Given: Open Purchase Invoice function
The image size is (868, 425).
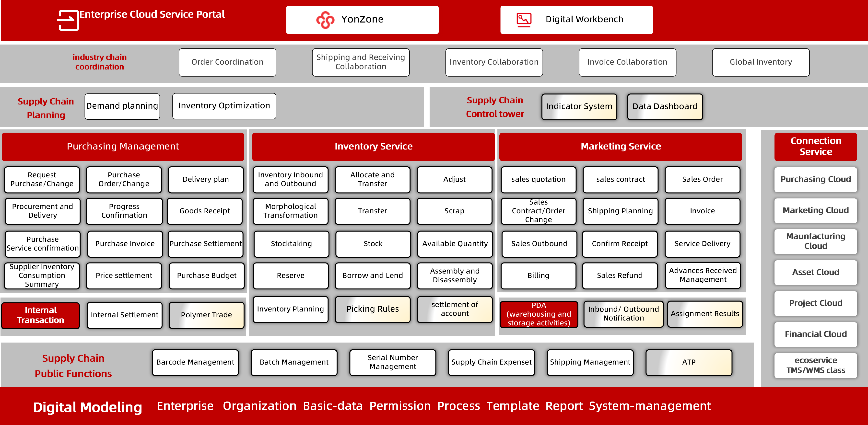Looking at the screenshot, I should click(125, 244).
